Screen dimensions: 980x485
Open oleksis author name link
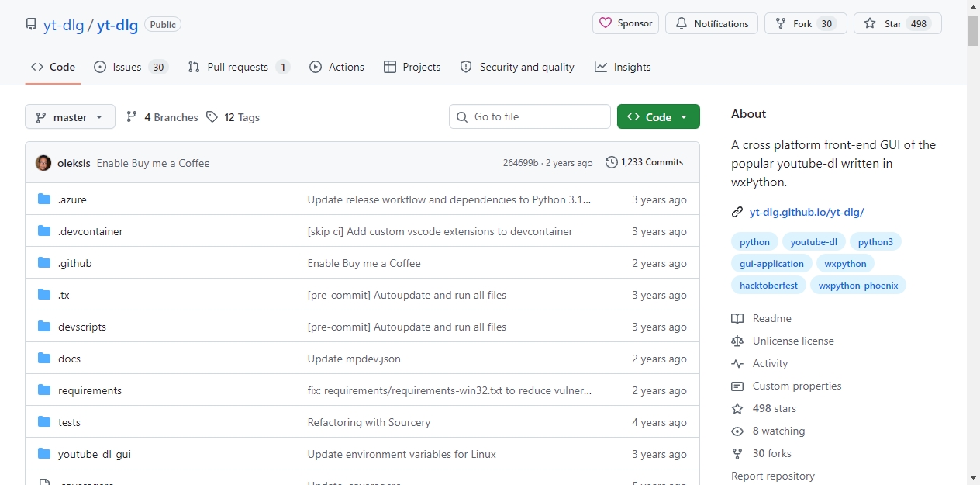[x=74, y=163]
